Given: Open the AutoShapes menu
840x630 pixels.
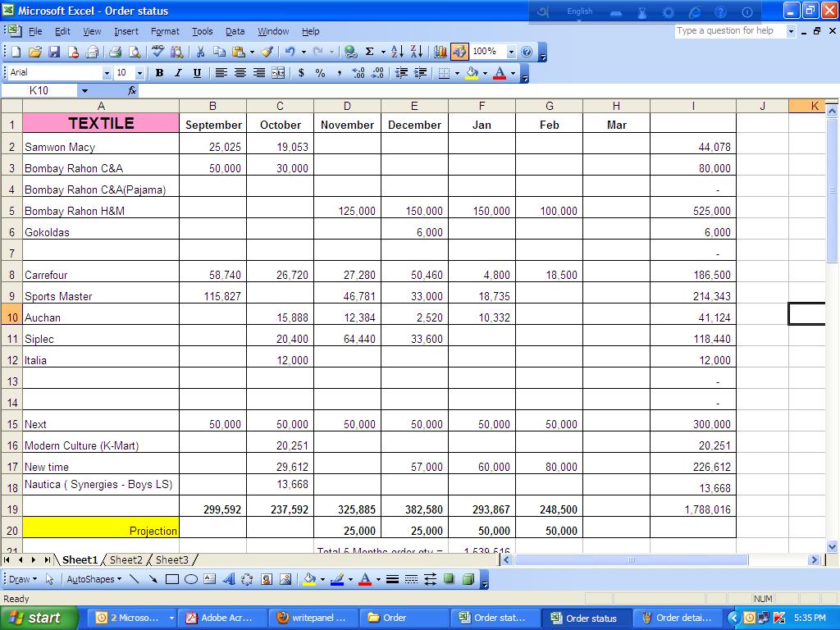Looking at the screenshot, I should coord(94,579).
